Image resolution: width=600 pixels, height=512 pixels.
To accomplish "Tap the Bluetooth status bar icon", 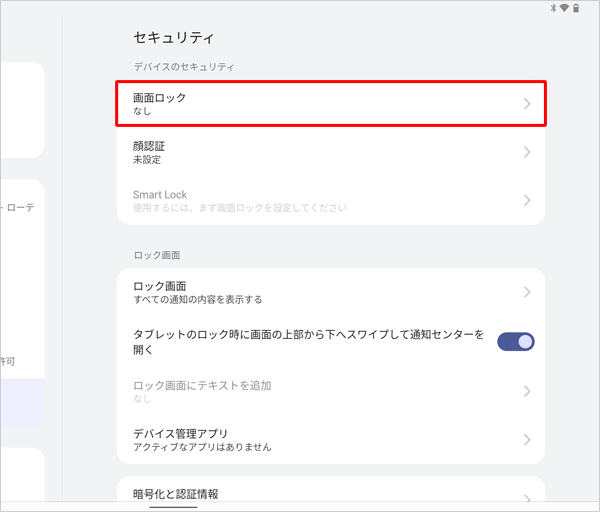I will click(553, 8).
